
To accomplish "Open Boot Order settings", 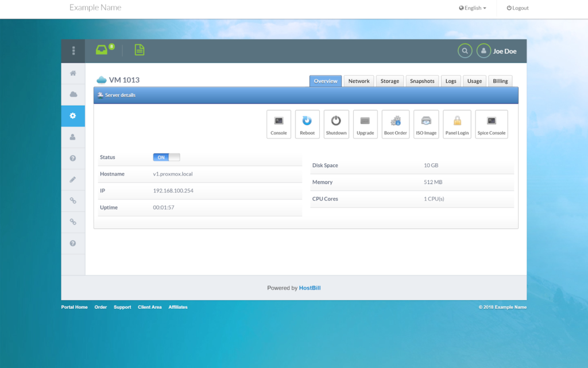I will coord(395,124).
